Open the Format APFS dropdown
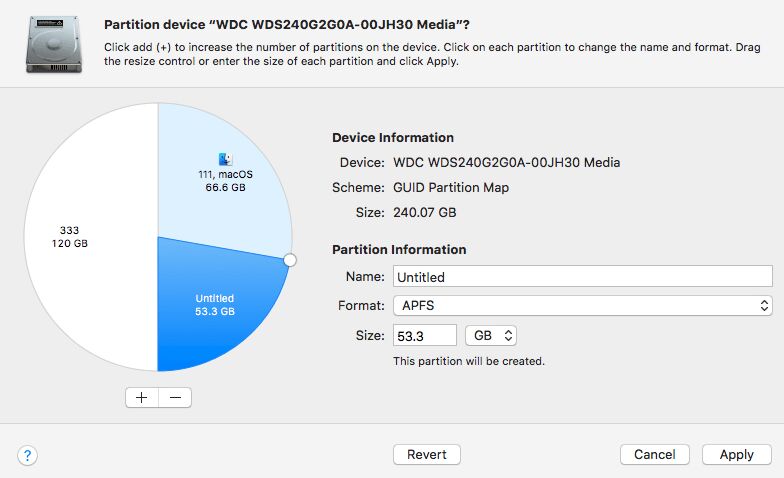 pyautogui.click(x=582, y=305)
